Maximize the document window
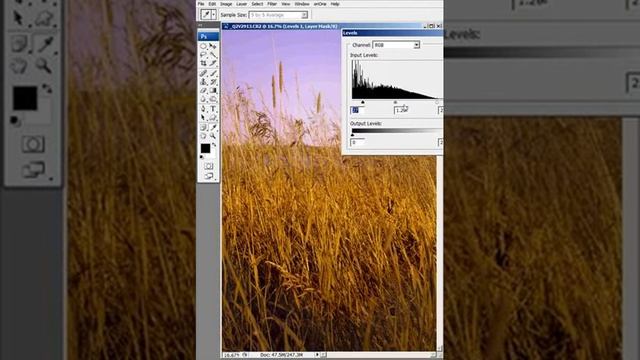 click(x=431, y=26)
